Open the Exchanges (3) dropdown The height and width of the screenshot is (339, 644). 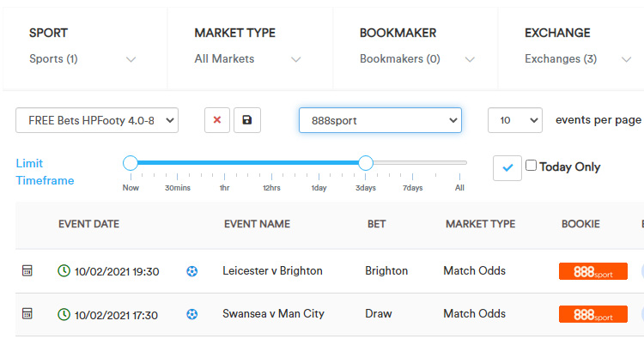tap(578, 59)
